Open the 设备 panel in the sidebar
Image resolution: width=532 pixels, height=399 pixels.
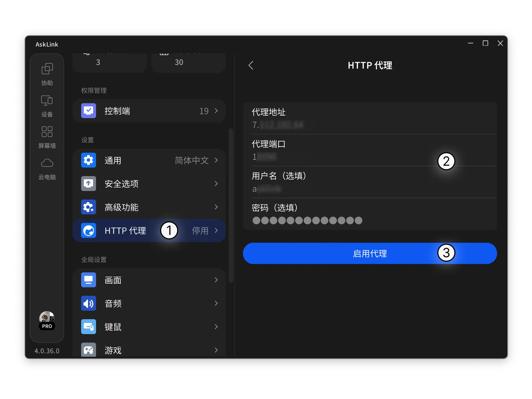click(47, 105)
